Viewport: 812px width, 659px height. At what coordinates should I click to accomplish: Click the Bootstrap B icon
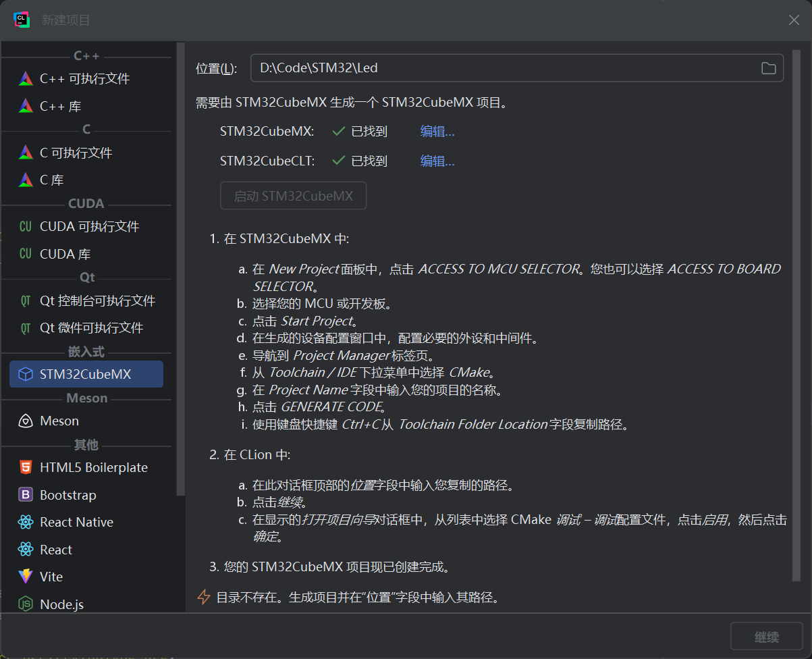click(x=26, y=495)
